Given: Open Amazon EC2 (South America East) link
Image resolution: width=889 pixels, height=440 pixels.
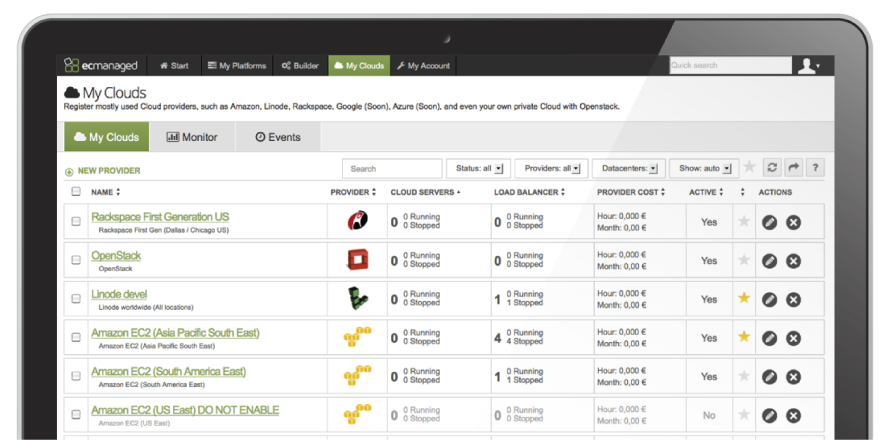Looking at the screenshot, I should click(x=168, y=371).
